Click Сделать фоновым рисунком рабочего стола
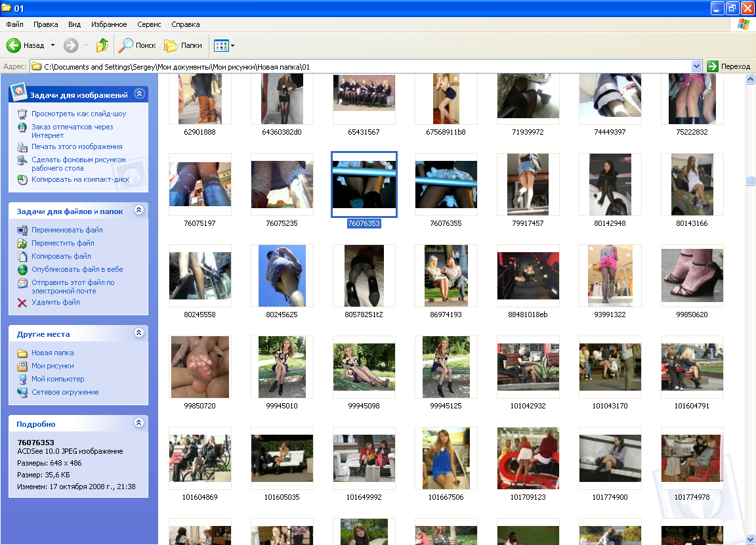The image size is (756, 545). 79,164
